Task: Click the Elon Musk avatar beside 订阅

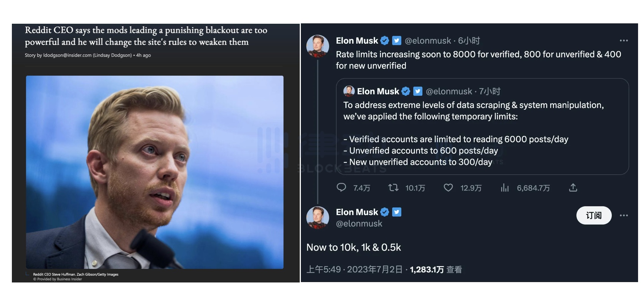Action: coord(318,218)
